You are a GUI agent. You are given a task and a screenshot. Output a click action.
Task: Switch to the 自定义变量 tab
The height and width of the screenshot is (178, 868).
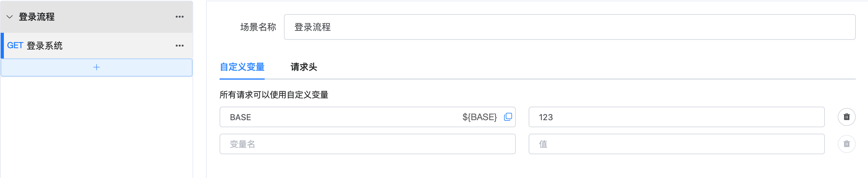(242, 67)
